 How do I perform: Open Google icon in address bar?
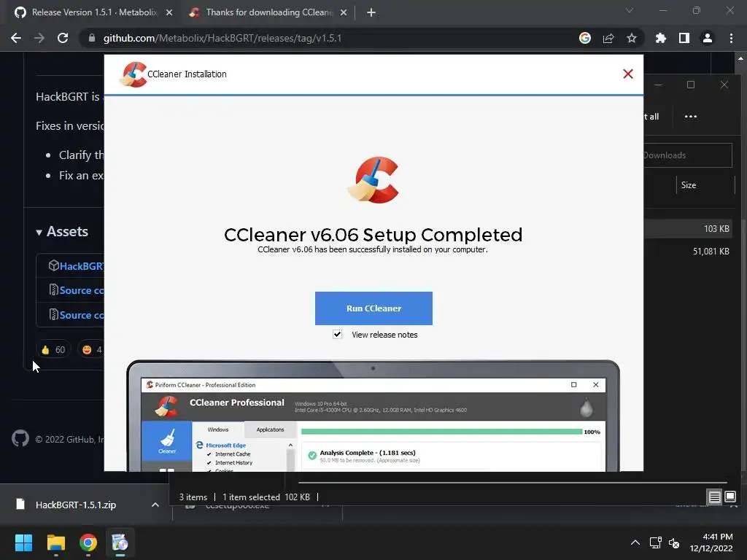tap(585, 38)
